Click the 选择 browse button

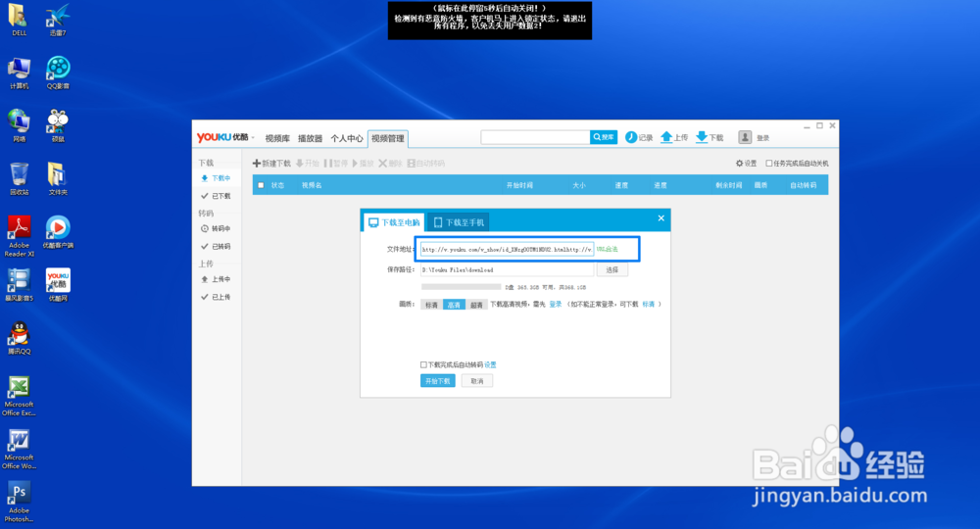(x=612, y=269)
